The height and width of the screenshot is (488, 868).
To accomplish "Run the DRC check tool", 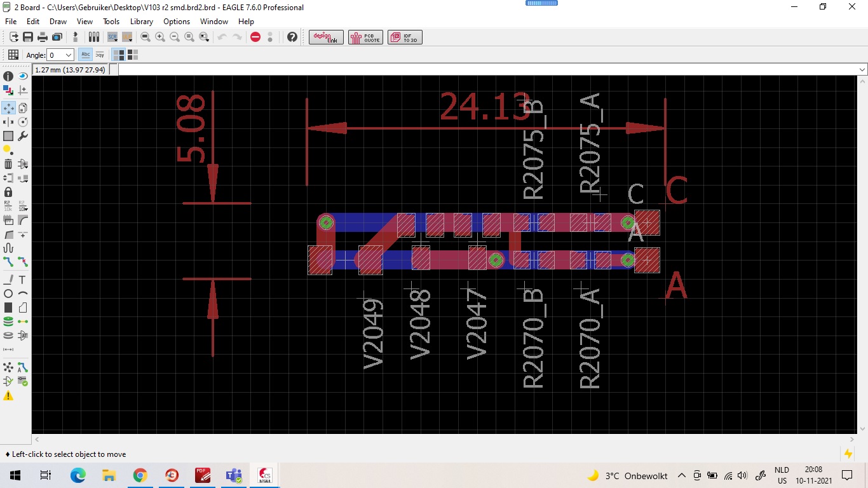I will click(23, 381).
